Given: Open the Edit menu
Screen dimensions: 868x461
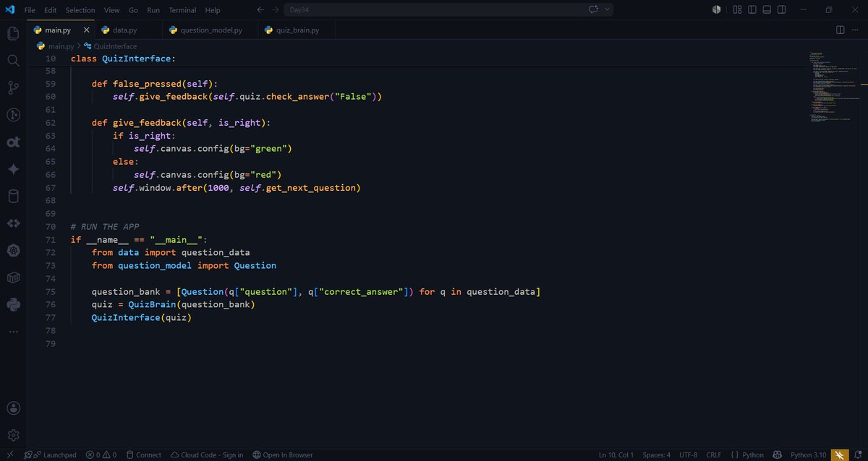Looking at the screenshot, I should coord(50,10).
